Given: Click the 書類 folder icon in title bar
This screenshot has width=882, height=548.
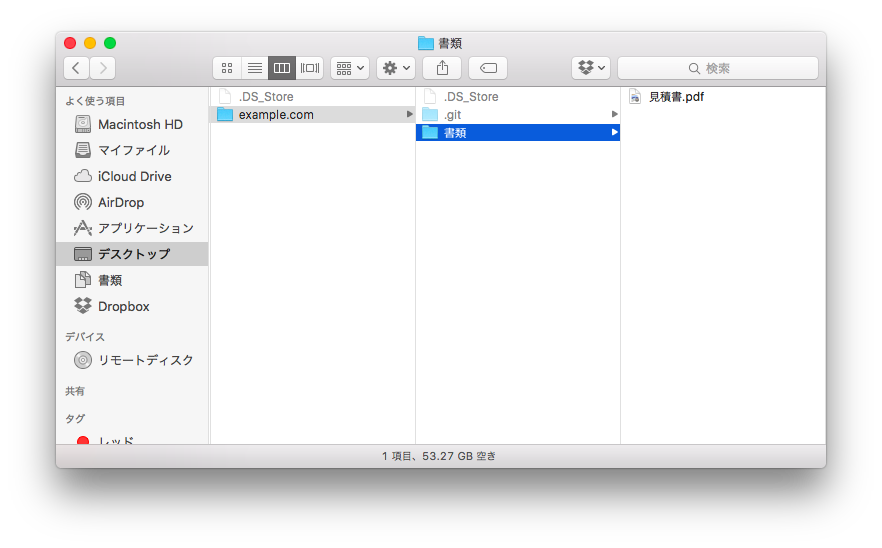Looking at the screenshot, I should [426, 43].
